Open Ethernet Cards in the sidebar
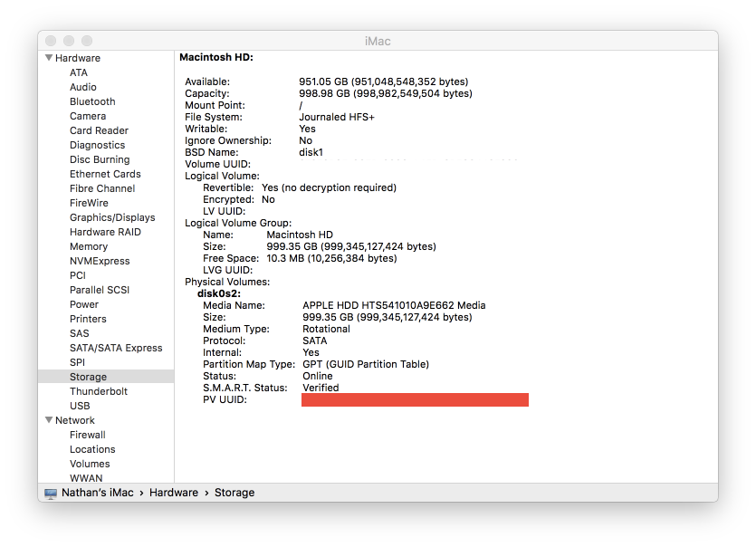Viewport: 756px width, 547px height. (x=105, y=174)
